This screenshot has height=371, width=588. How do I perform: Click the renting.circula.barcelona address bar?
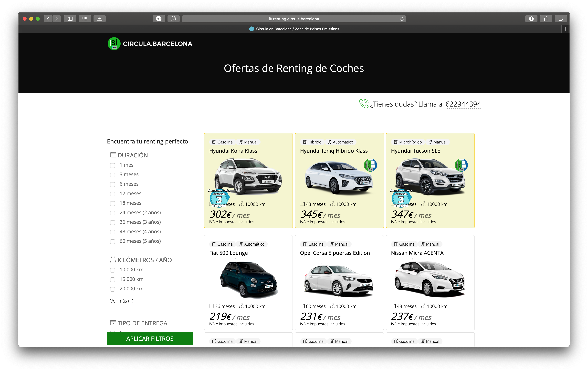tap(294, 19)
